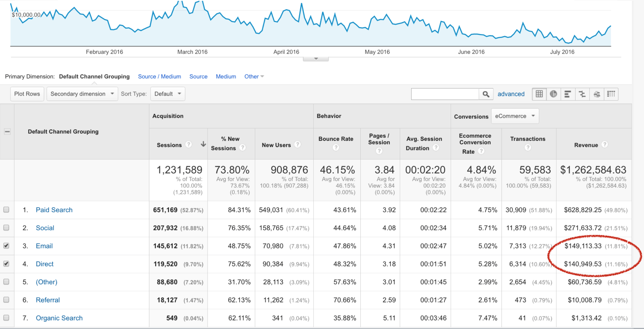Tick the Organic Search row checkbox
This screenshot has width=644, height=329.
coord(6,318)
